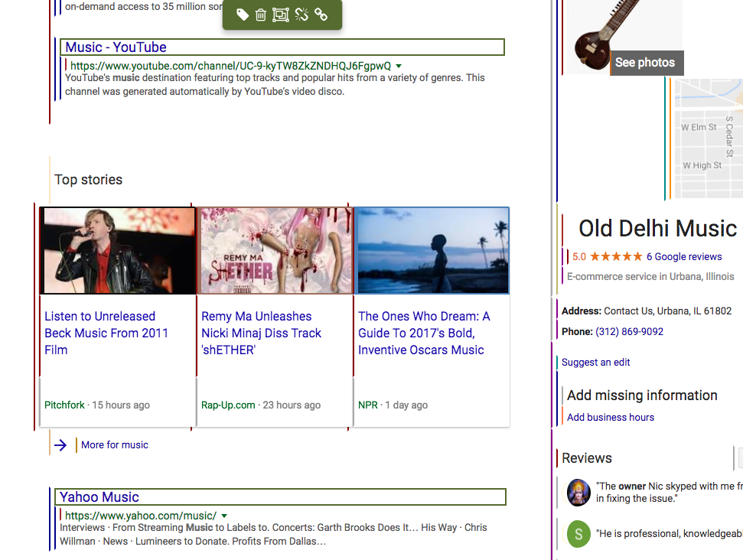
Task: Click the beach silhouette thumbnail
Action: (x=432, y=251)
